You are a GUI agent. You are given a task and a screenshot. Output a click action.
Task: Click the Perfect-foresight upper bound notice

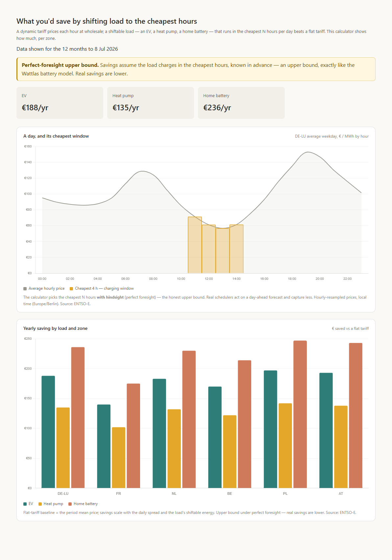coord(196,69)
